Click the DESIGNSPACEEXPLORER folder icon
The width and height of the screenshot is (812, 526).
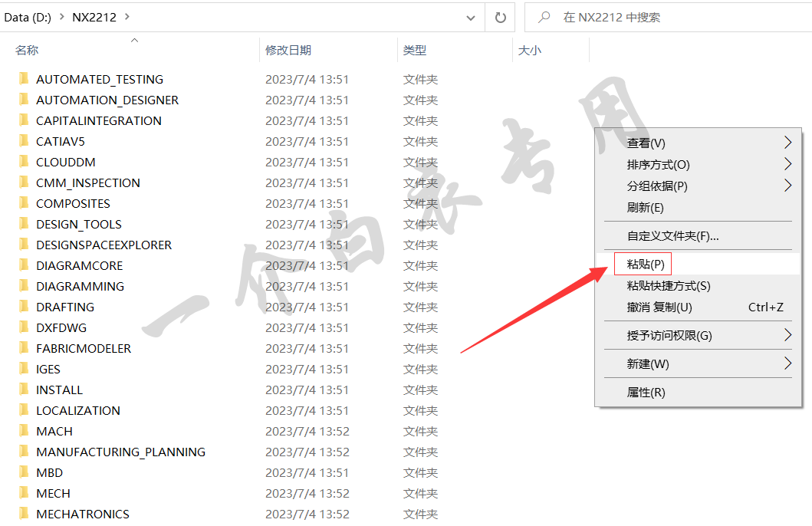click(23, 245)
